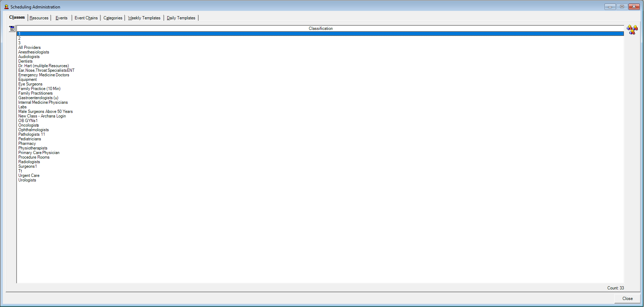Image resolution: width=644 pixels, height=307 pixels.
Task: Go to the Daily Templates tab
Action: (x=181, y=18)
